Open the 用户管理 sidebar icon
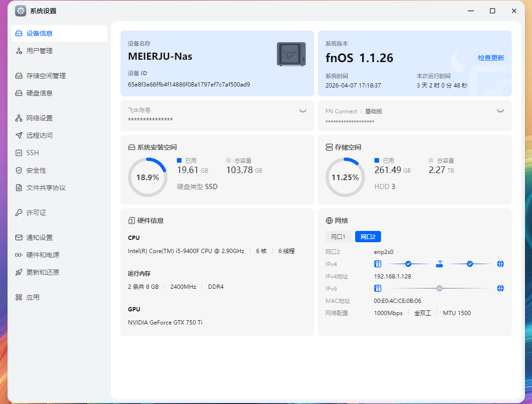Viewport: 532px width, 404px height. [x=19, y=51]
